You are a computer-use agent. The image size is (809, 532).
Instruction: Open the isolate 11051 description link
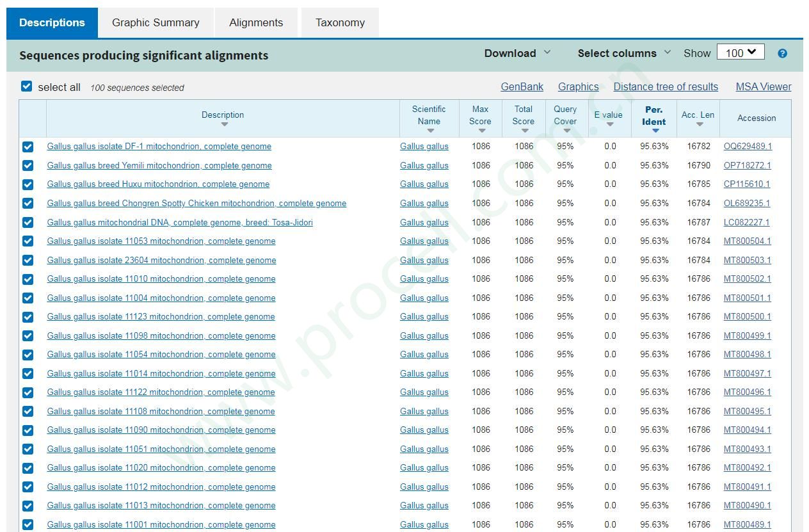pyautogui.click(x=161, y=449)
